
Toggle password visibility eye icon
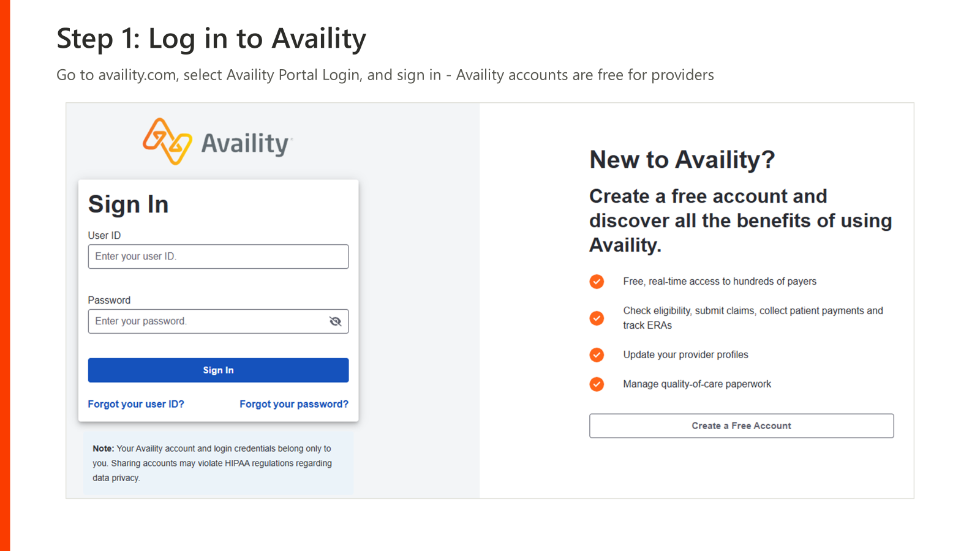(335, 321)
